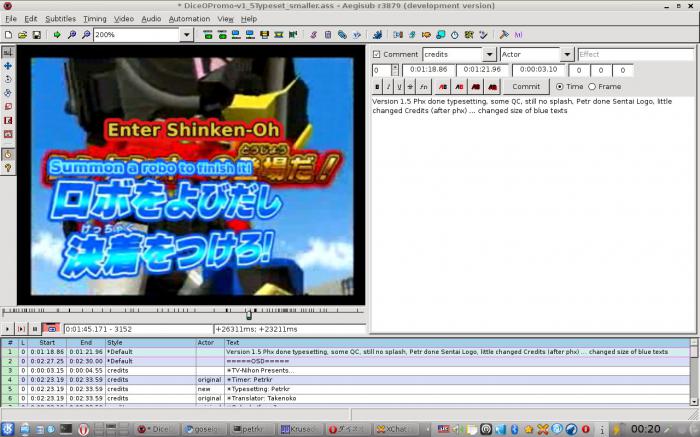Open visual typesetting help question icon
700x437 pixels.
8,168
